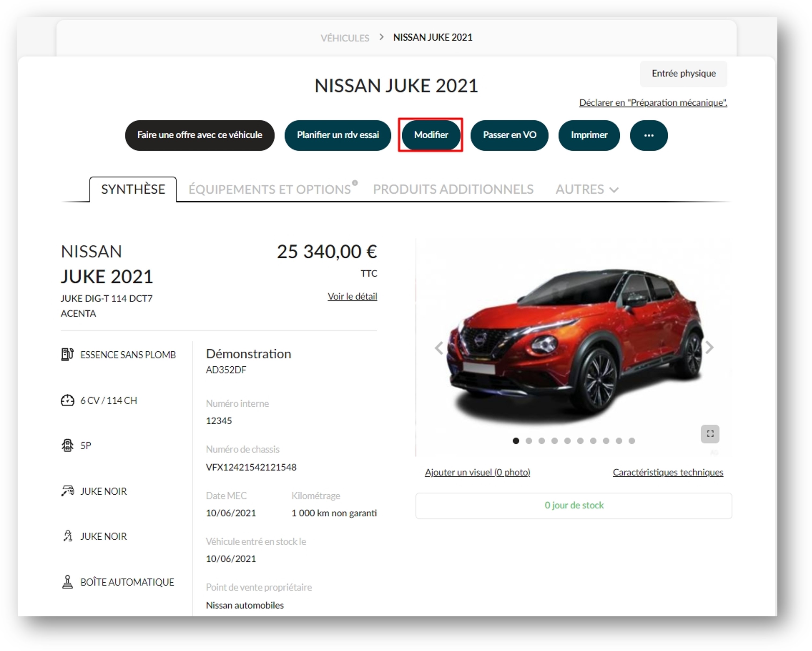Click Planifier un rdv essai button

click(338, 135)
